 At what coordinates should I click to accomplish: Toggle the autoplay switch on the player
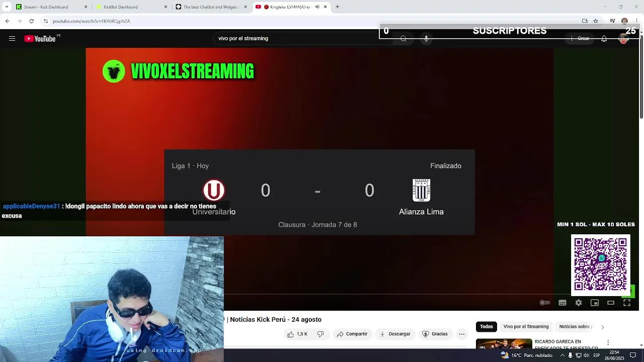tap(545, 303)
